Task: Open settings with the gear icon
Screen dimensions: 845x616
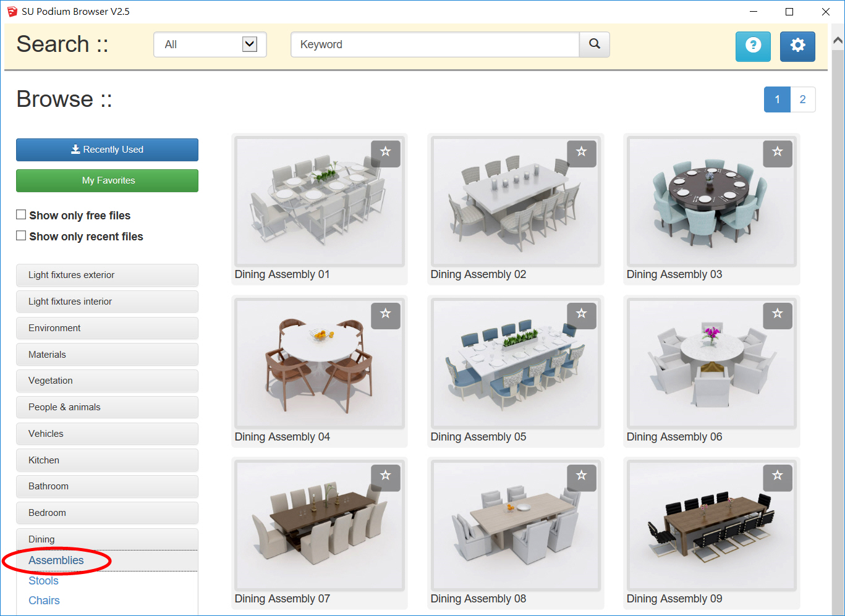Action: pos(797,46)
